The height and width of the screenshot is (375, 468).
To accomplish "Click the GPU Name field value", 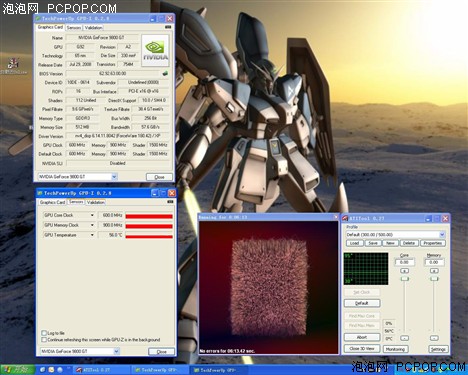I will pyautogui.click(x=102, y=38).
